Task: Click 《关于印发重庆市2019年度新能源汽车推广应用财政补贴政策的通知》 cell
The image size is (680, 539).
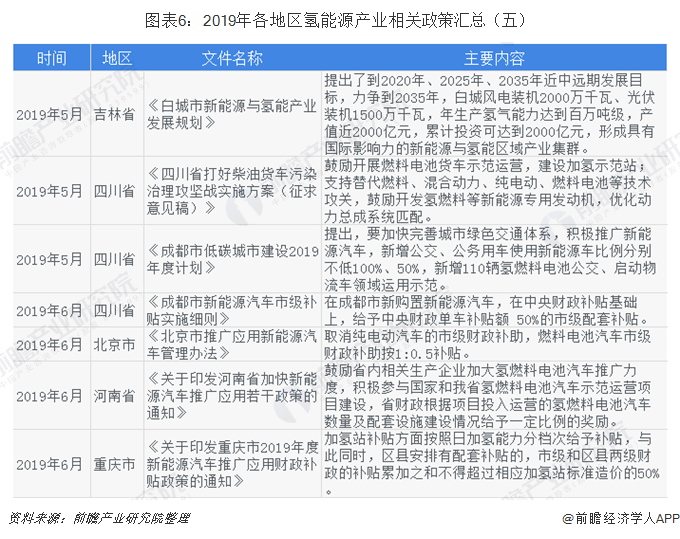Action: pos(232,464)
